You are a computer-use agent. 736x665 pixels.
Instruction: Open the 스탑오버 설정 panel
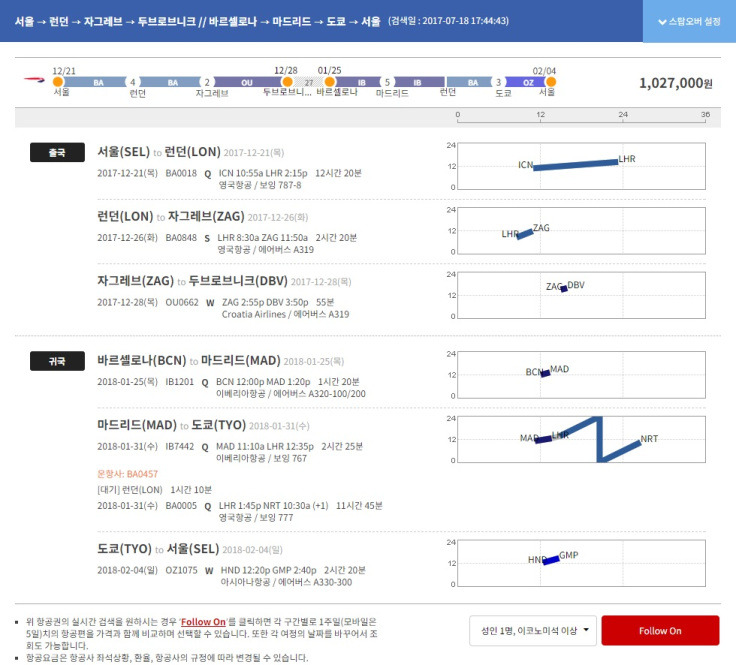[x=689, y=22]
